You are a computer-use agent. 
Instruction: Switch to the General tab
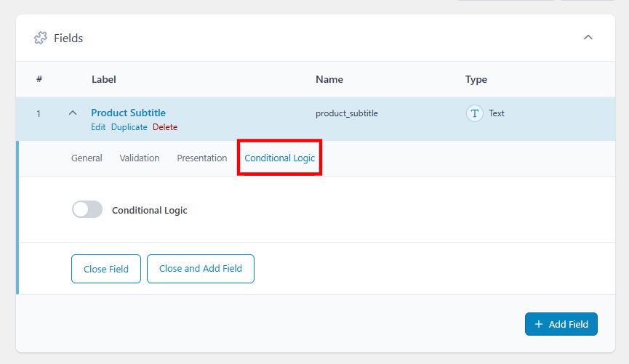point(87,158)
